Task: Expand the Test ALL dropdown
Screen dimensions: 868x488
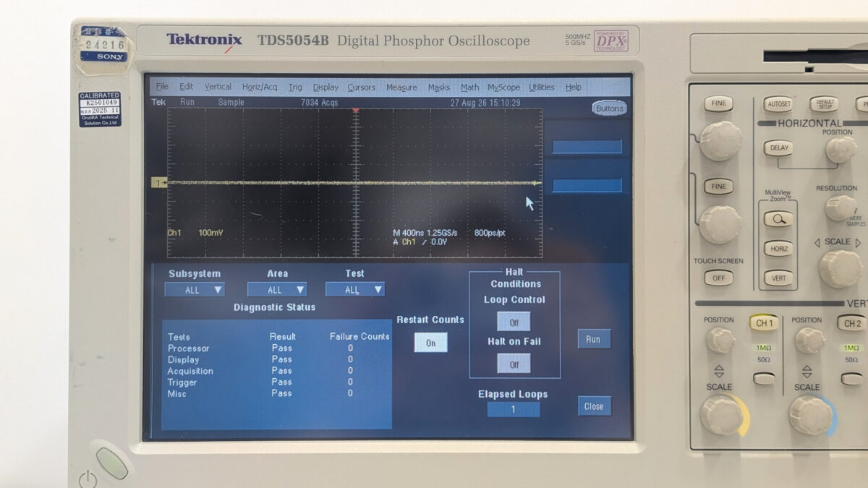Action: click(354, 289)
